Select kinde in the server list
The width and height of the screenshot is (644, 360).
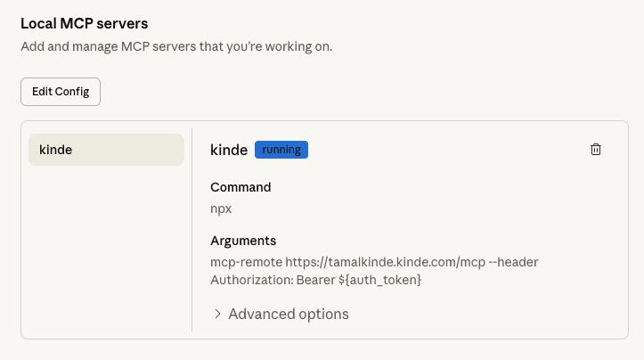[106, 150]
